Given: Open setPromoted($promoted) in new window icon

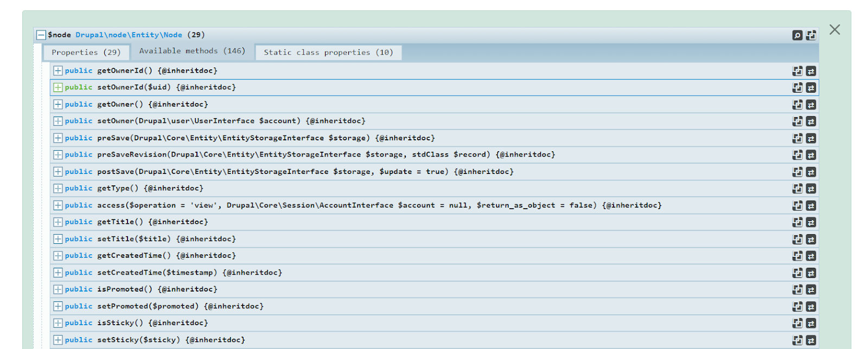Looking at the screenshot, I should click(x=797, y=306).
